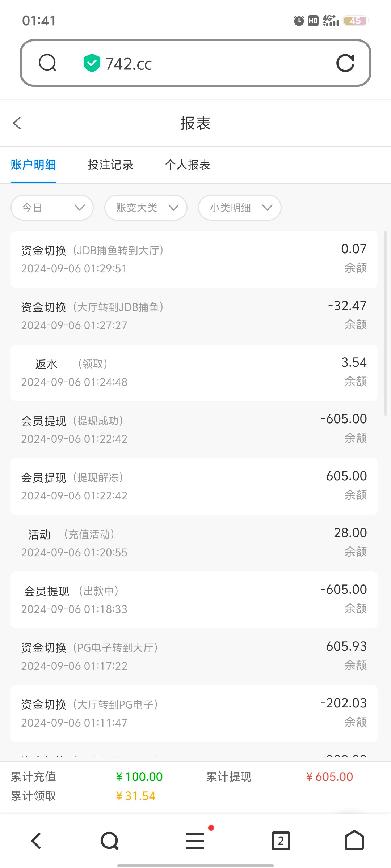Open search from bottom navigation bar

pyautogui.click(x=110, y=841)
